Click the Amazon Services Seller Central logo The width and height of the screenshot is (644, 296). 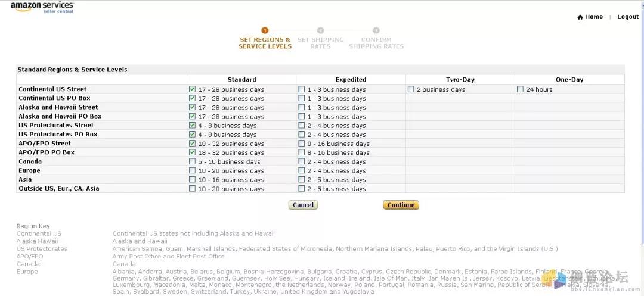(42, 7)
